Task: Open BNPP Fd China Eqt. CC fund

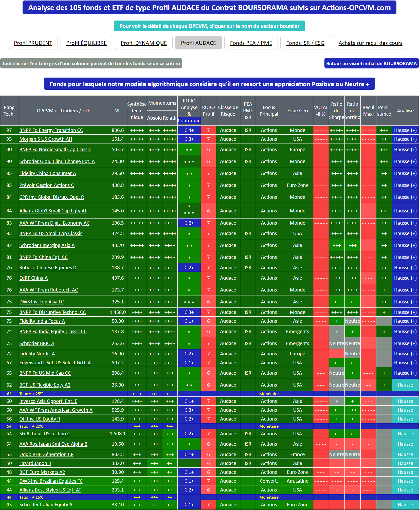Action: click(x=44, y=257)
